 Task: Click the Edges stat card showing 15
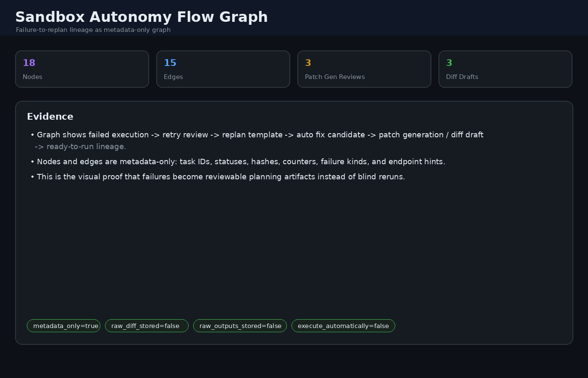pos(223,69)
